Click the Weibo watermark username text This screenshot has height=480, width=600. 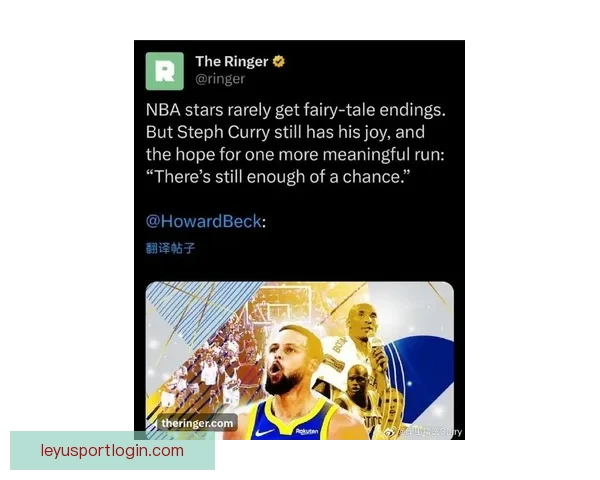pos(430,432)
